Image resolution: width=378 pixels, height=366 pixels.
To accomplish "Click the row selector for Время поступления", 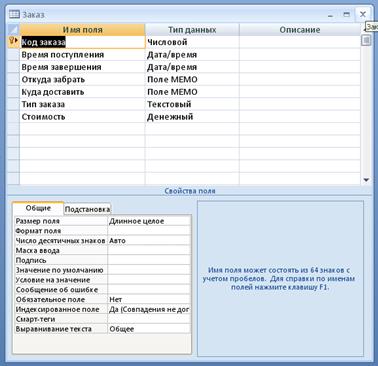I will click(x=14, y=55).
